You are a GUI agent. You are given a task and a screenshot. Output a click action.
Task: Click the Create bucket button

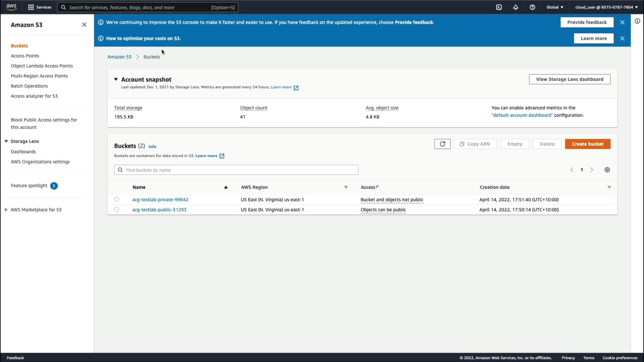pyautogui.click(x=587, y=144)
